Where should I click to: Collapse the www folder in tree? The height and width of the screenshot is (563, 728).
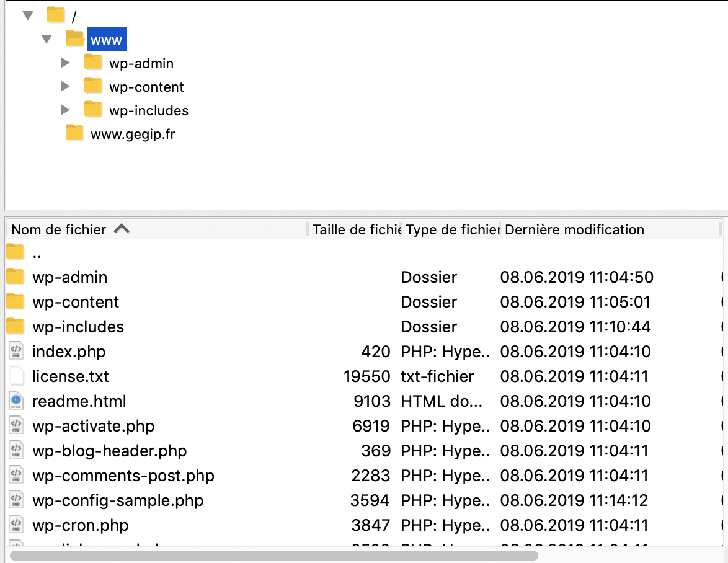(47, 40)
